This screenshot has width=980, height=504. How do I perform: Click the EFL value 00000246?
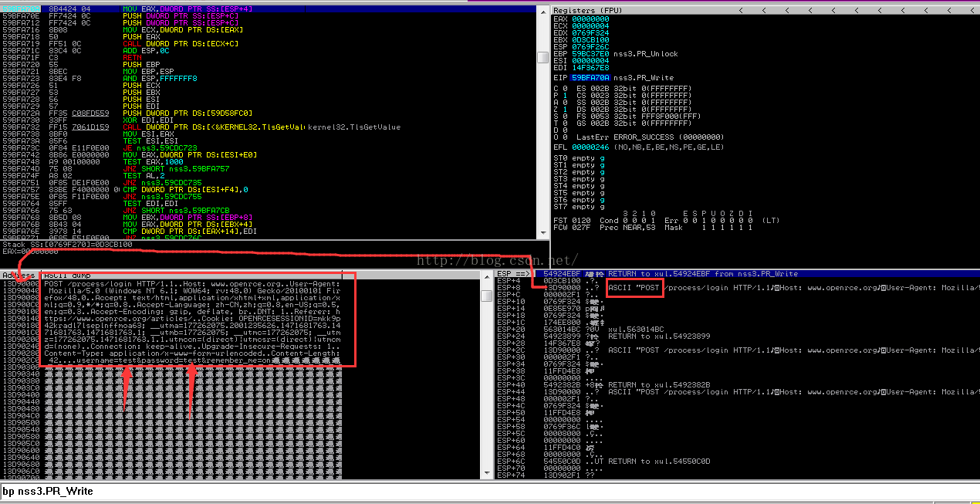pyautogui.click(x=590, y=147)
